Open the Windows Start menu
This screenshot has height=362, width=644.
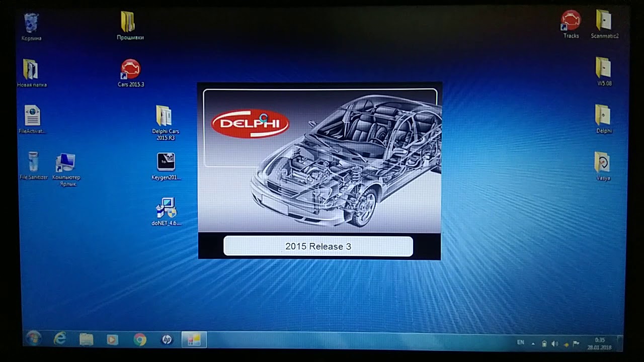click(x=34, y=339)
